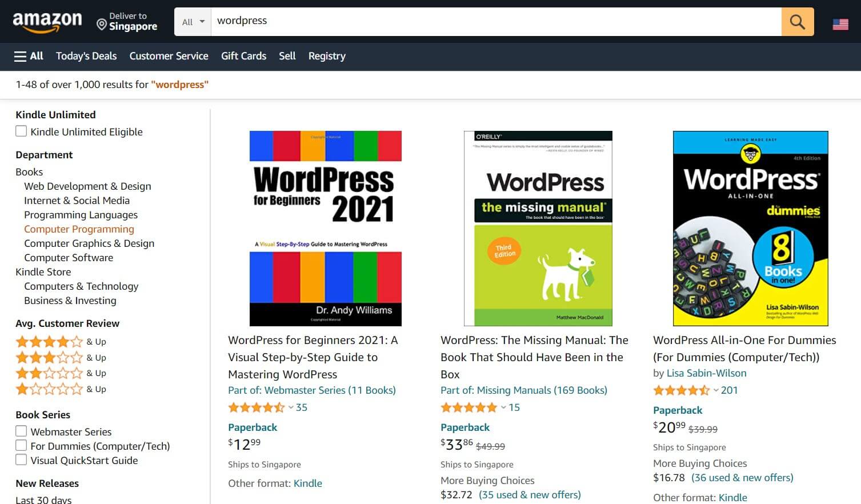Open title WordPress for Beginners 2021
The image size is (861, 504).
(313, 357)
